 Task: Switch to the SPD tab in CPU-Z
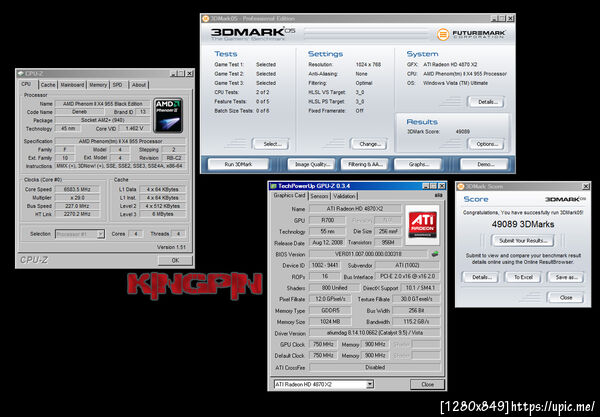click(117, 85)
